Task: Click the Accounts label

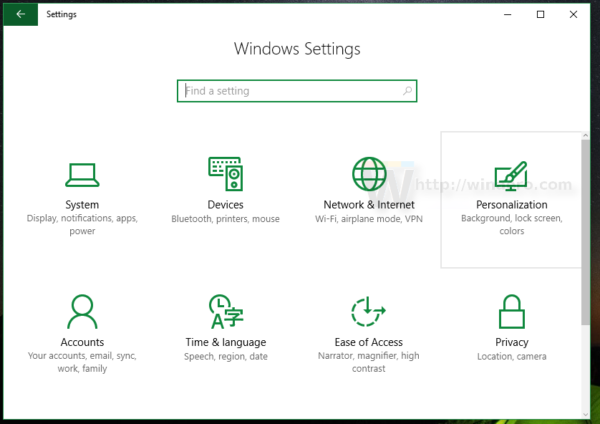Action: 82,342
